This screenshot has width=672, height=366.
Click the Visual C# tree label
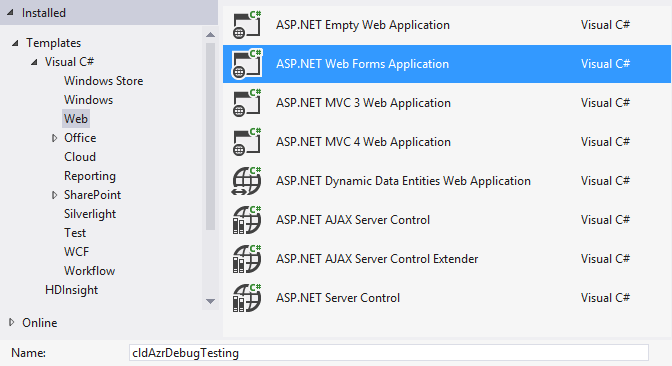(x=69, y=62)
